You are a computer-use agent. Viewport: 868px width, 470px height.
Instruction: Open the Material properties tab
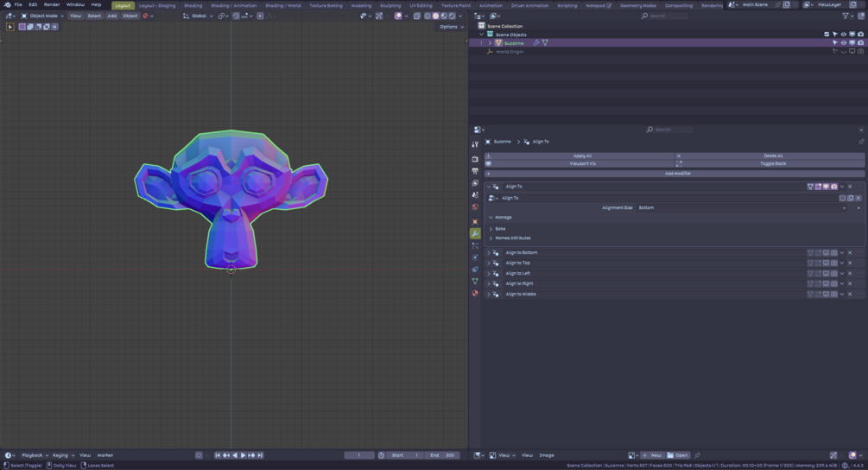pyautogui.click(x=475, y=294)
